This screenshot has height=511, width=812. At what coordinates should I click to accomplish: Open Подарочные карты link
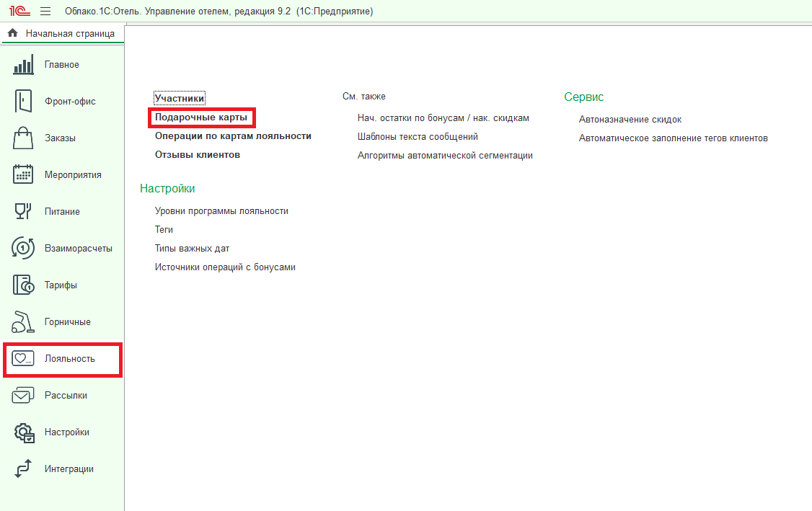tap(201, 117)
